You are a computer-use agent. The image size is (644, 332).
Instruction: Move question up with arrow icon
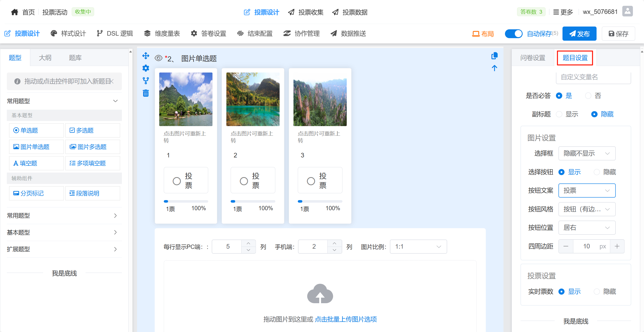[494, 68]
